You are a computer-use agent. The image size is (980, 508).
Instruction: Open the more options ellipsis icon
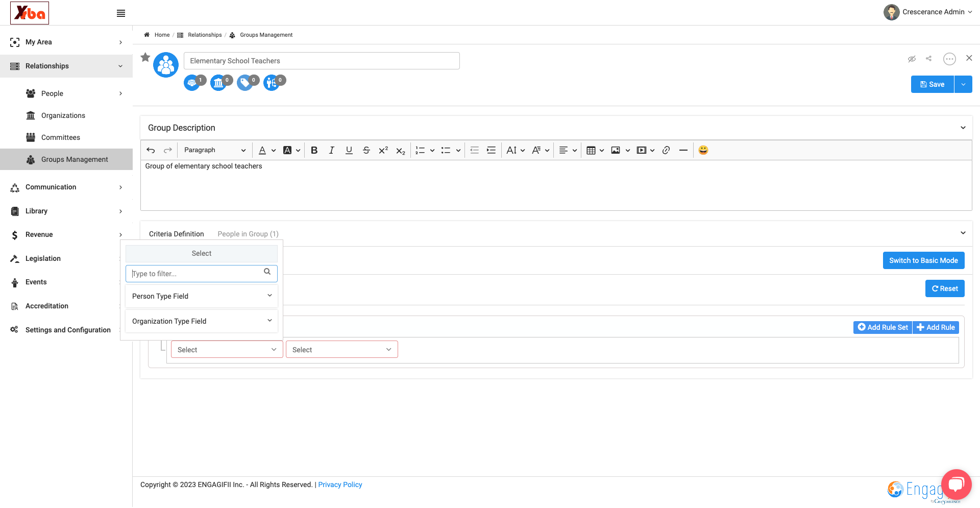[x=949, y=59]
